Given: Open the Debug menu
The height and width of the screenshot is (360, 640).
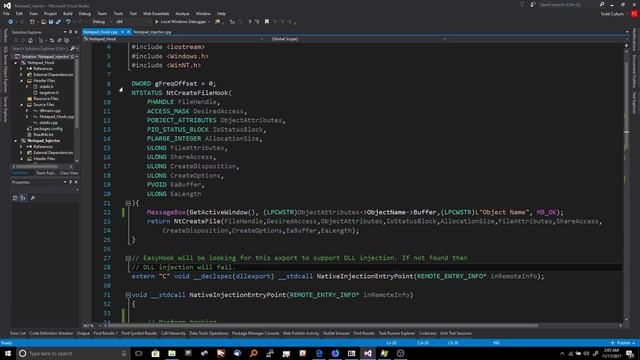Looking at the screenshot, I should (84, 14).
